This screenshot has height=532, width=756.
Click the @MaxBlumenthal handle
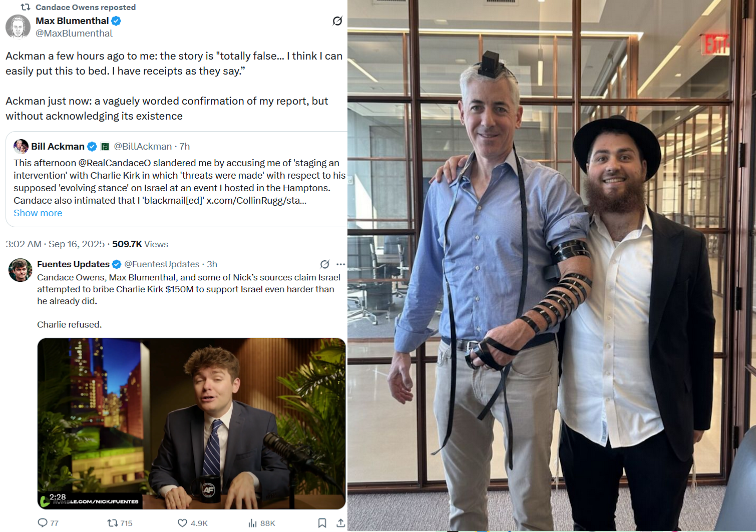(x=74, y=34)
